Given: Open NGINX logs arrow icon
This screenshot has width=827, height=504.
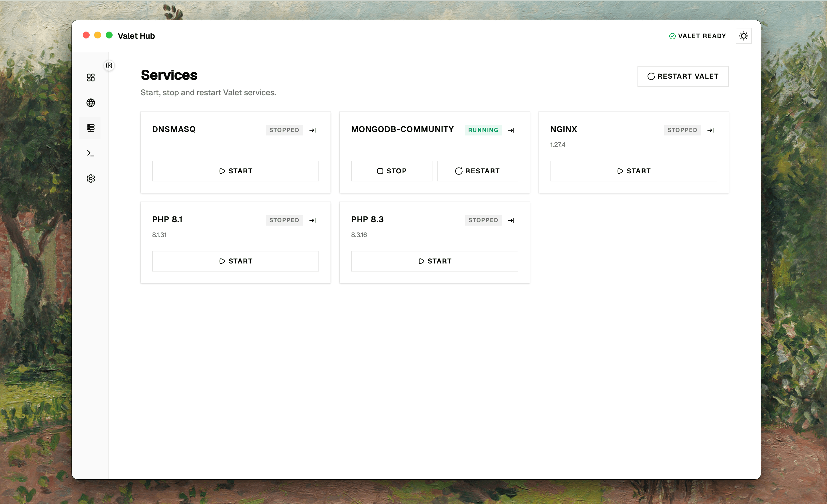Looking at the screenshot, I should coord(710,130).
